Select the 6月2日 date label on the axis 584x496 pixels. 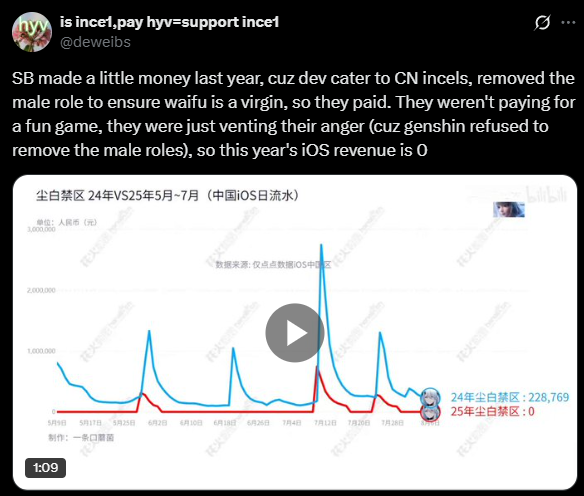(x=158, y=423)
